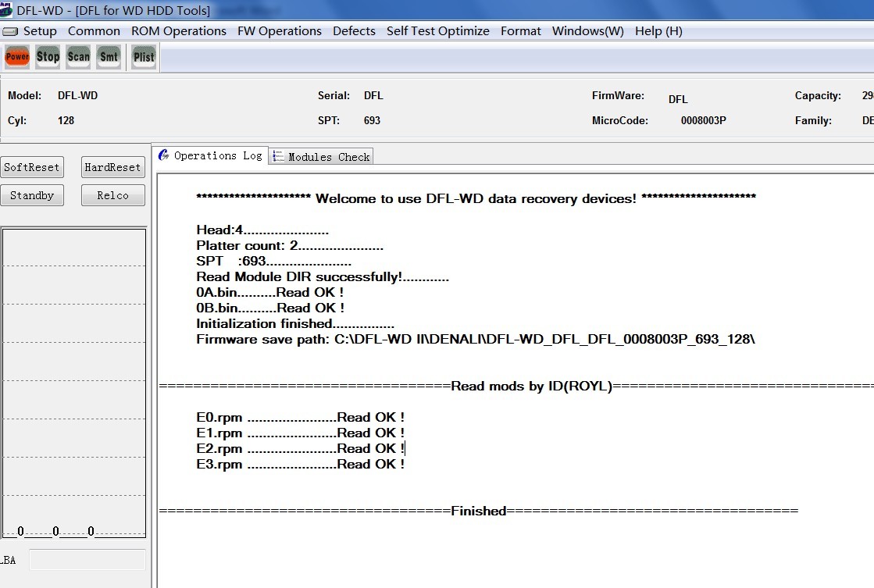874x588 pixels.
Task: Click the Power toolbar icon
Action: [x=17, y=57]
